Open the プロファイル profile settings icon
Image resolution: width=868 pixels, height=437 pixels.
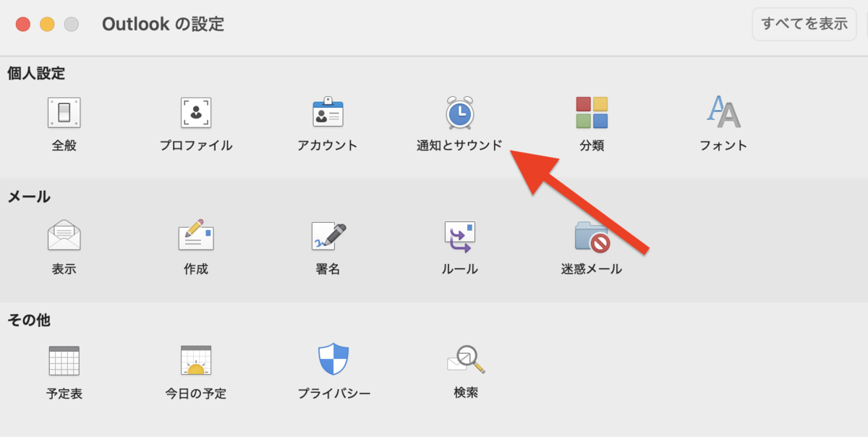(x=196, y=113)
